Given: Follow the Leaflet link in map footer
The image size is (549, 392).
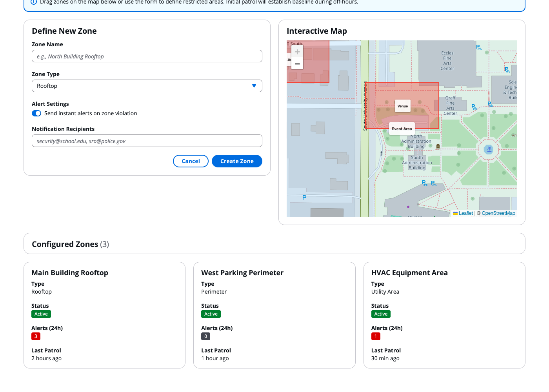Looking at the screenshot, I should (466, 213).
